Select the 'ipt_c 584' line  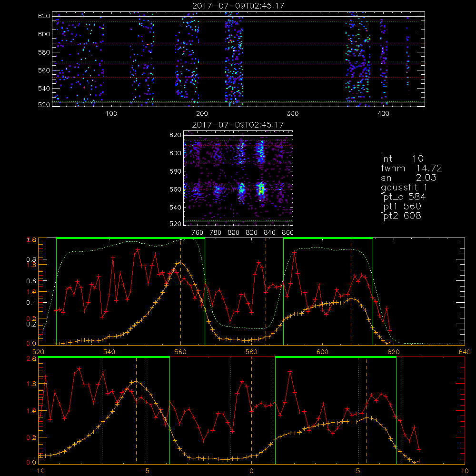(x=403, y=197)
